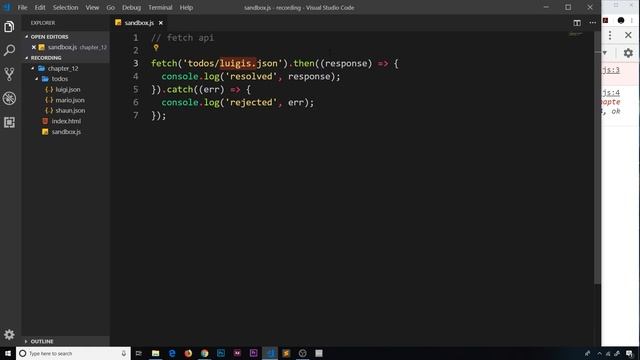
Task: Open Premiere Pro from the taskbar
Action: (x=253, y=353)
